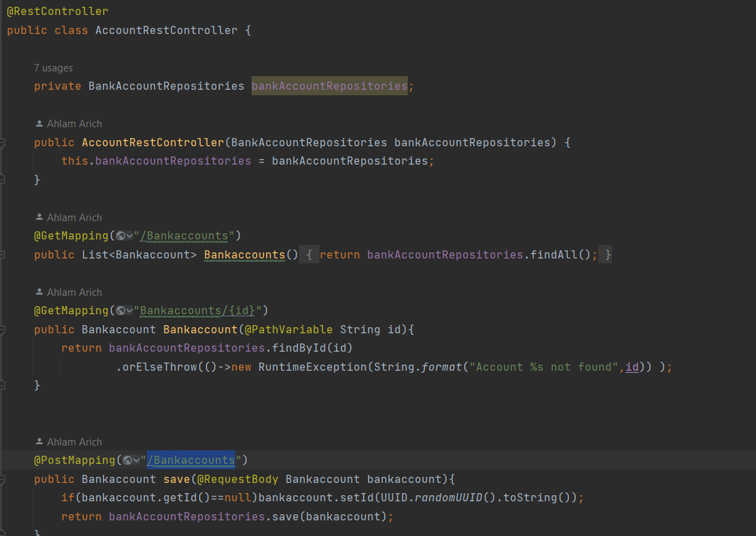This screenshot has height=536, width=756.
Task: Click the Ahlam Arich hint above the first GetMapping
Action: pyautogui.click(x=74, y=218)
